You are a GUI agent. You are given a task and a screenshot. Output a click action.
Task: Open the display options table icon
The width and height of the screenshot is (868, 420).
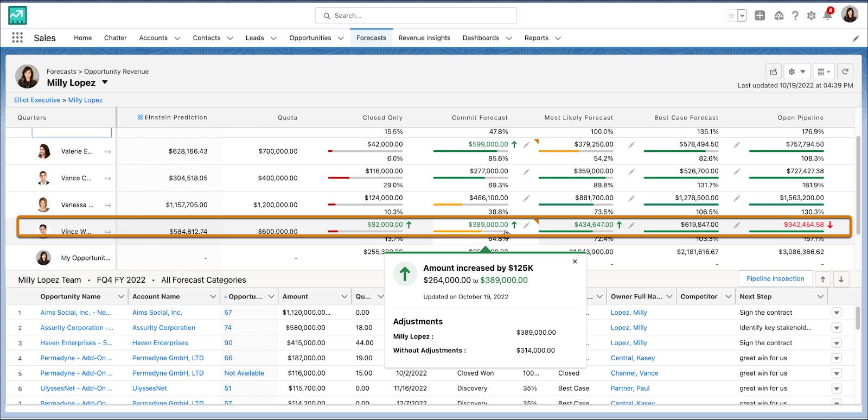(x=824, y=72)
